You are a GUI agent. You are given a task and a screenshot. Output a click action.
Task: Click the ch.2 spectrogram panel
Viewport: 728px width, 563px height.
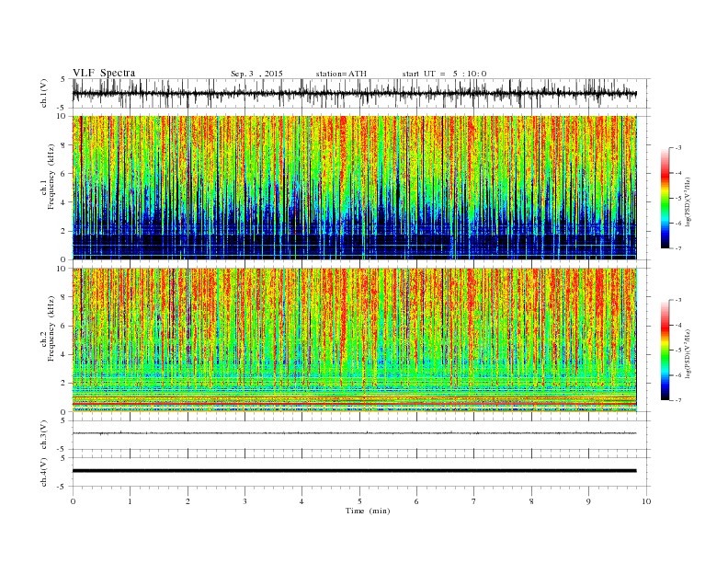pos(355,339)
